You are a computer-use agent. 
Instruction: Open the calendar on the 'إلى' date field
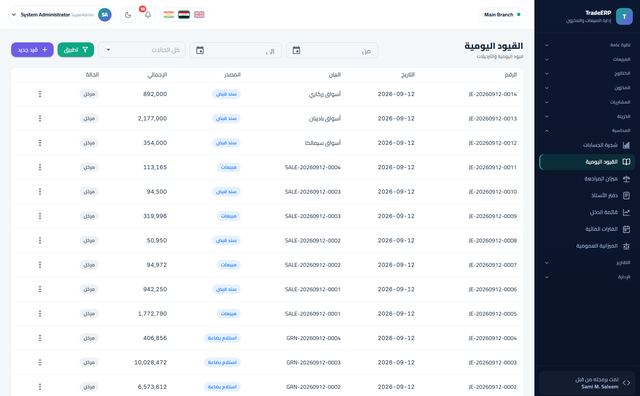200,50
